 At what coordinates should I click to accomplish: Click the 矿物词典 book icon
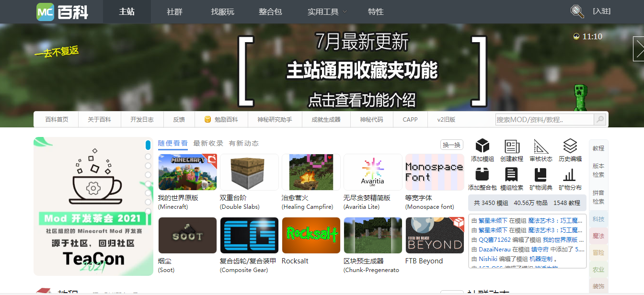tap(541, 175)
